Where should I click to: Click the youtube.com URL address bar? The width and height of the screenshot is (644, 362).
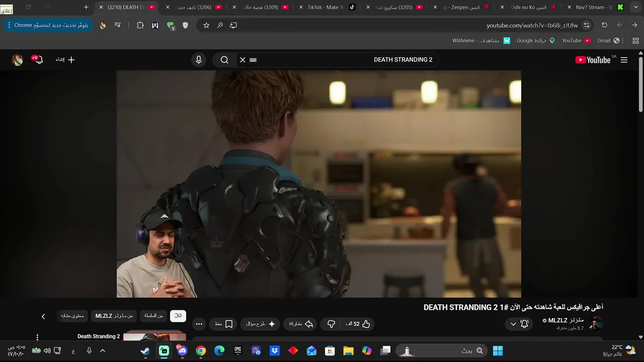click(x=532, y=25)
